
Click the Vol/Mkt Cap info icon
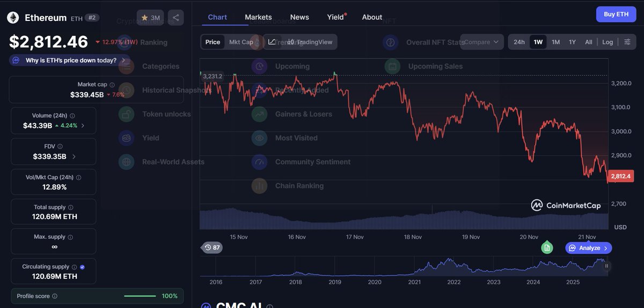[78, 178]
